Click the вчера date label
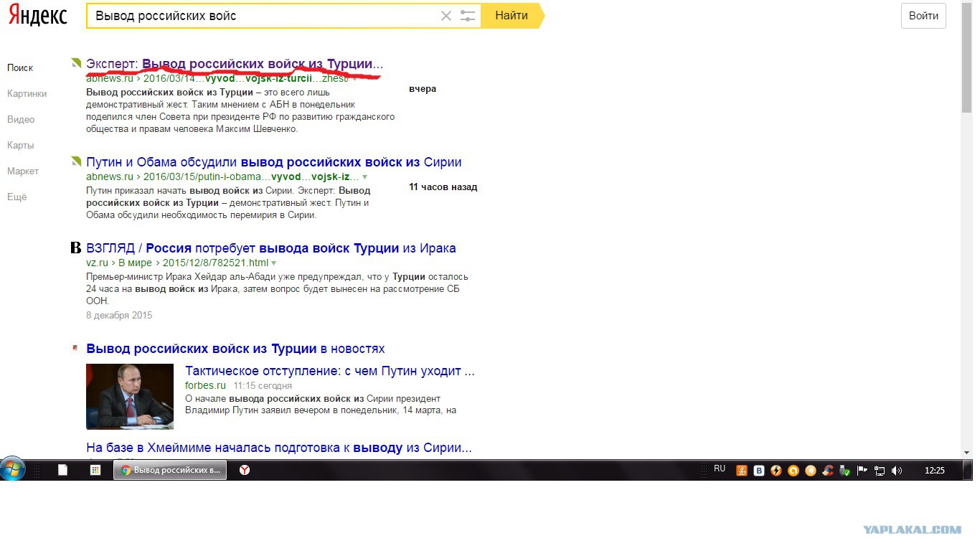 point(423,89)
